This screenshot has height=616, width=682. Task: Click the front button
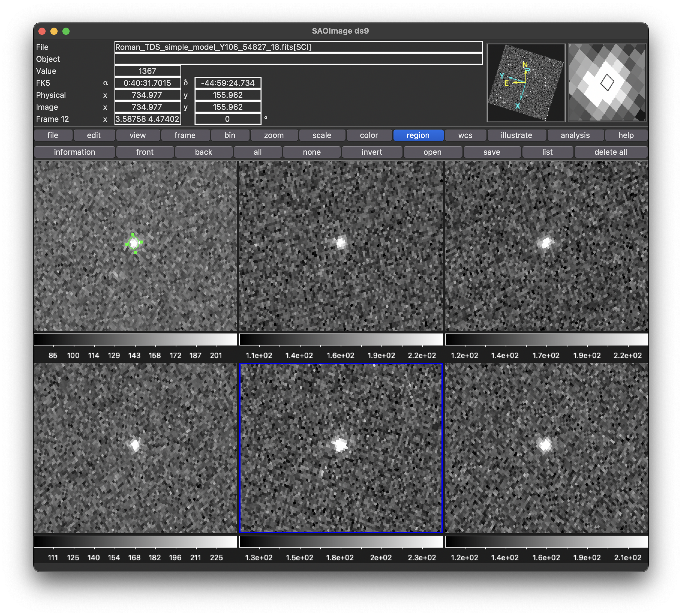pos(145,152)
